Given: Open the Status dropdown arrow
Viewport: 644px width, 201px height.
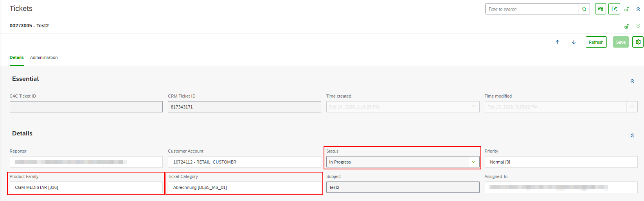Looking at the screenshot, I should click(x=474, y=162).
